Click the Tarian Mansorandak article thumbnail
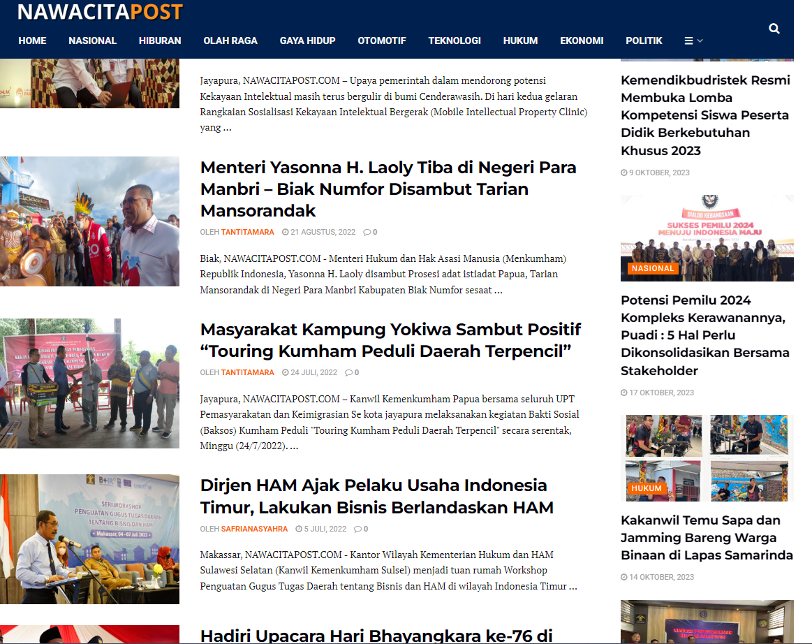812x644 pixels. (89, 221)
